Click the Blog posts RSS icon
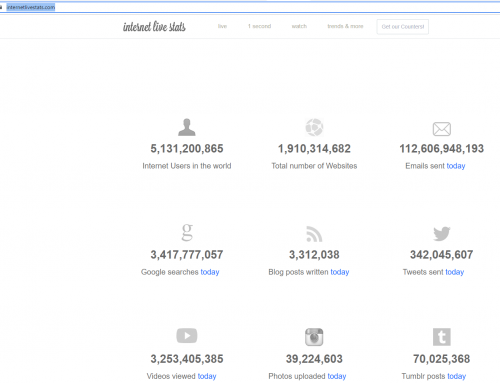This screenshot has width=500, height=383. click(x=314, y=234)
